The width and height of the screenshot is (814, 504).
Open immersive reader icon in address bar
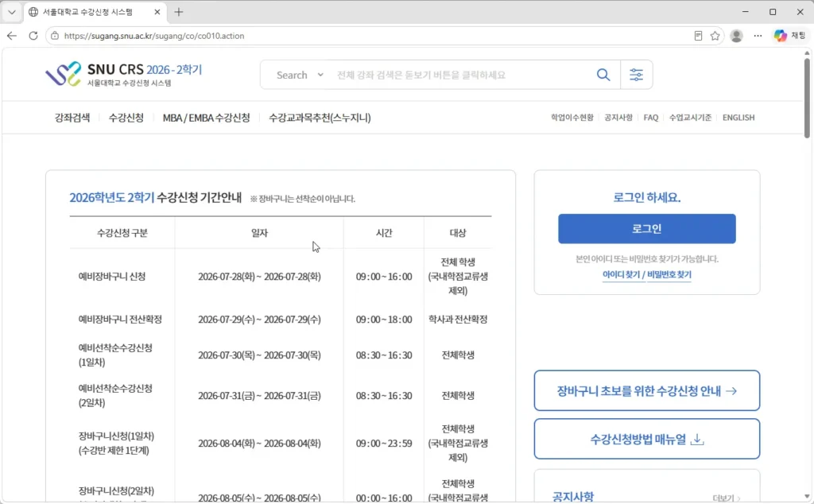pyautogui.click(x=698, y=36)
